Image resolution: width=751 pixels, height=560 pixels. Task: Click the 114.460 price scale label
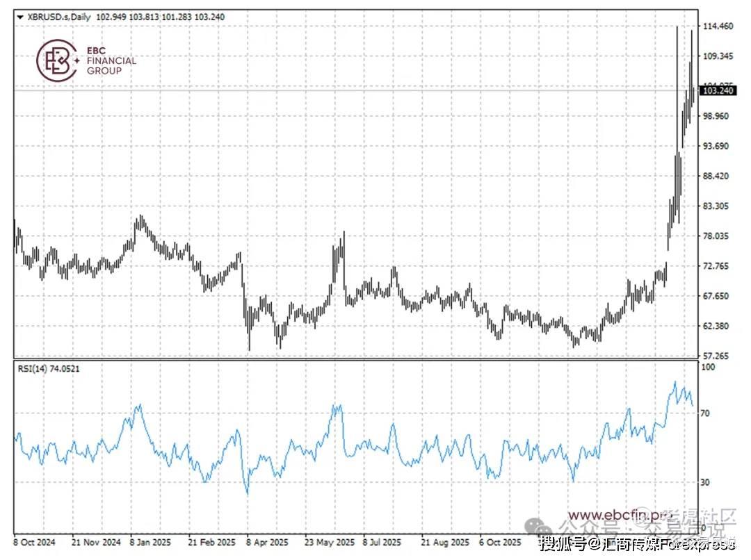click(x=718, y=26)
